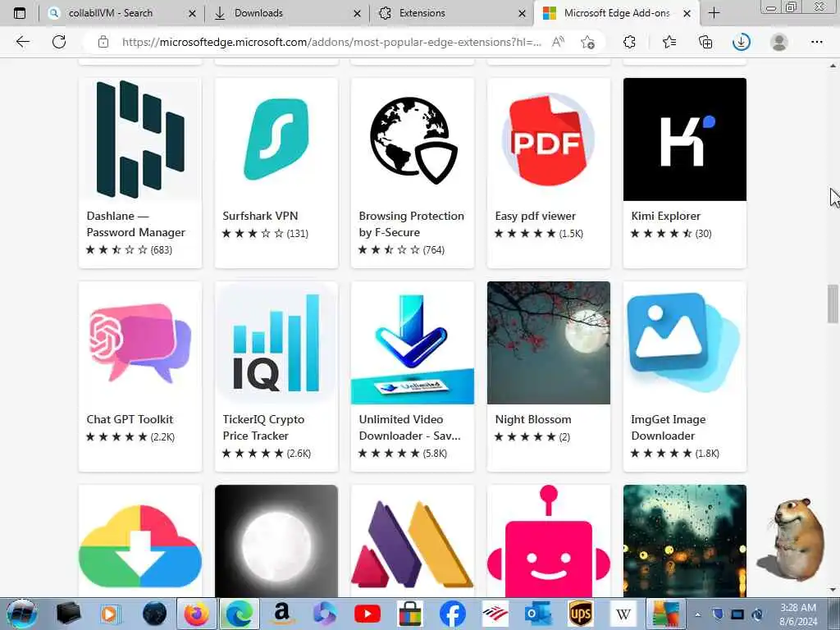This screenshot has height=630, width=840.
Task: Select the Microsoft Edge Add-ons tab
Action: 616,13
